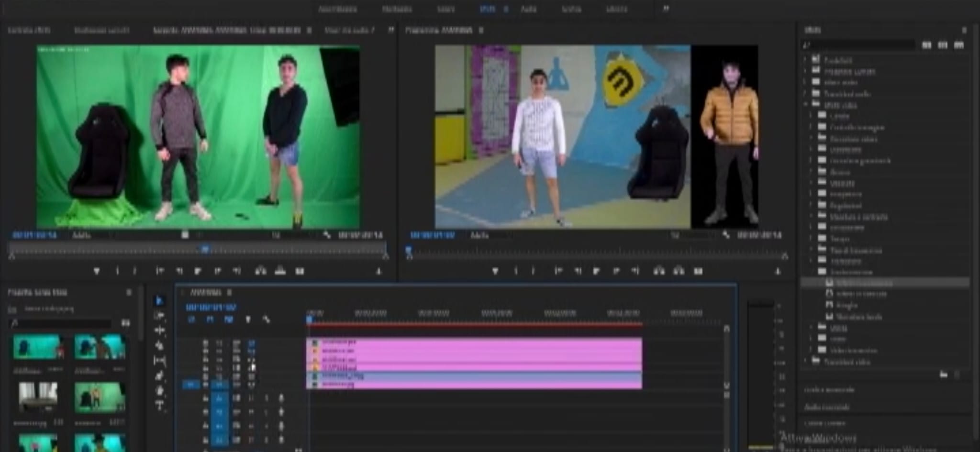Select the Slip tool
This screenshot has height=452, width=980.
(x=159, y=360)
